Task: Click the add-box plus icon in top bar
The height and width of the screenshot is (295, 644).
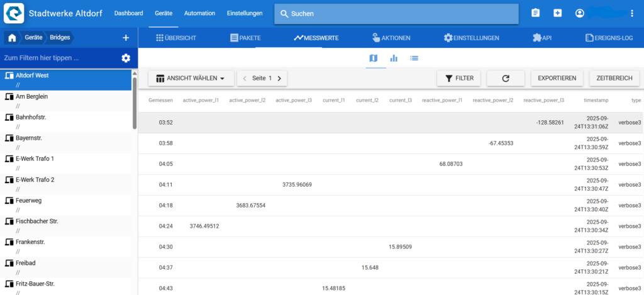Action: point(557,13)
